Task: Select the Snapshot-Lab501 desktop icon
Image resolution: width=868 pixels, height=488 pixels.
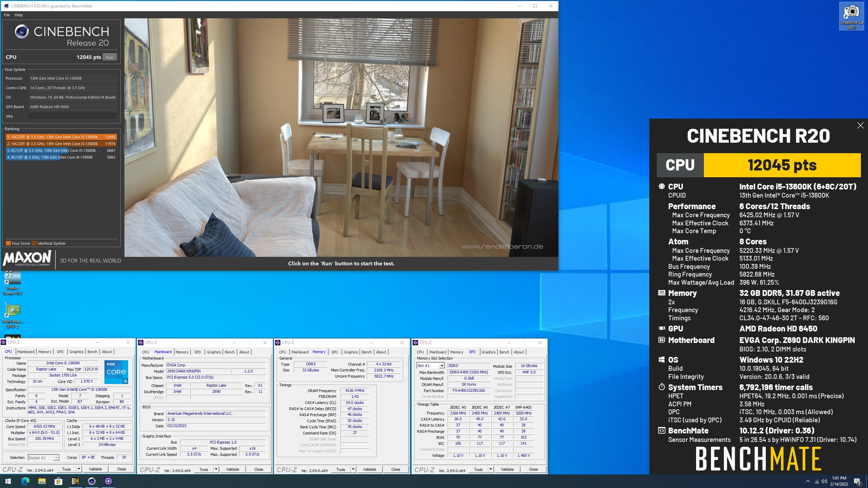Action: point(851,17)
